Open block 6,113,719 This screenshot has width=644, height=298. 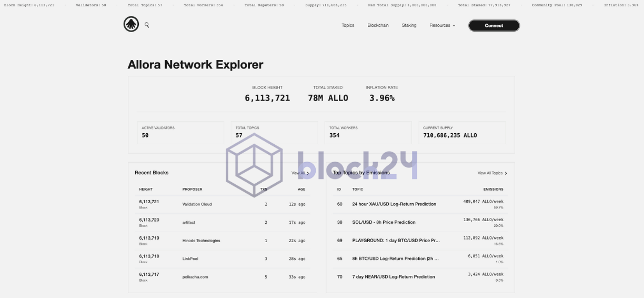coord(149,238)
